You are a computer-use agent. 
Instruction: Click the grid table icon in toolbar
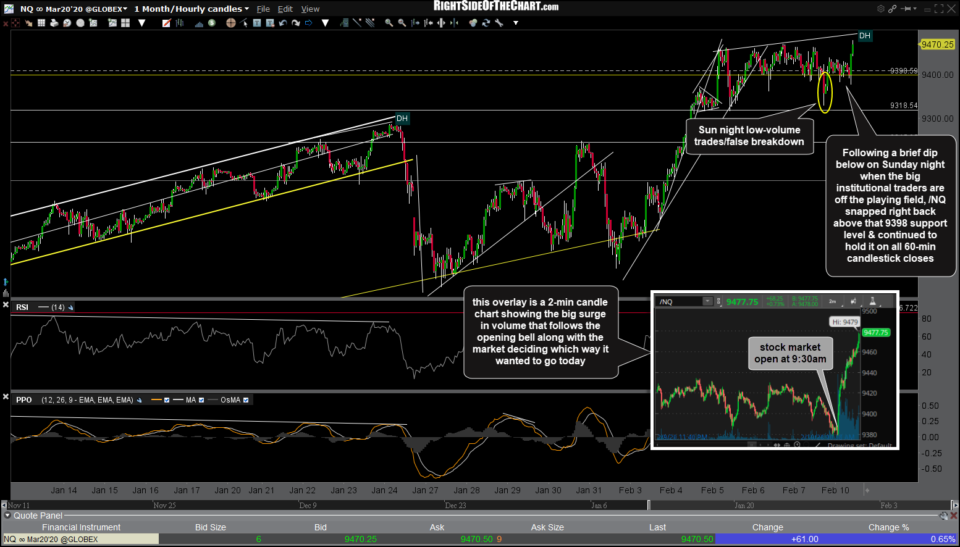41,23
